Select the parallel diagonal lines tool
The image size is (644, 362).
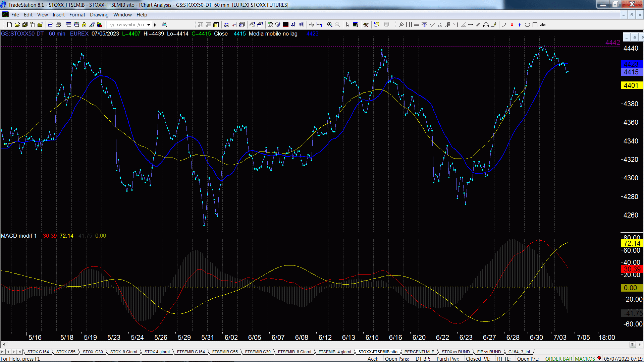(x=478, y=25)
